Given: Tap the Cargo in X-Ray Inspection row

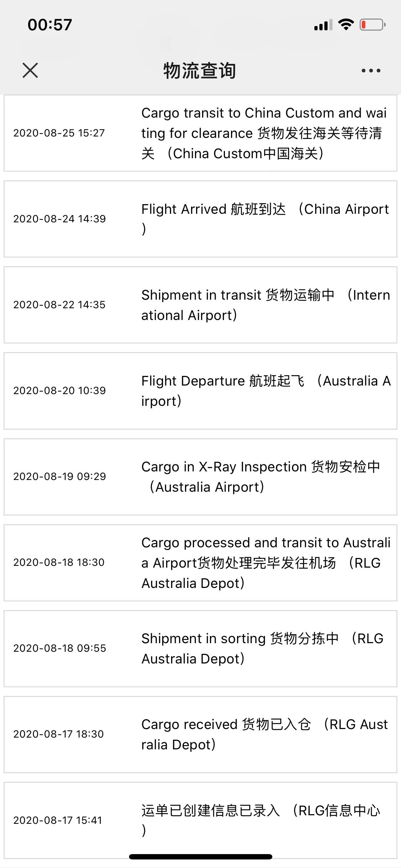Looking at the screenshot, I should click(200, 476).
